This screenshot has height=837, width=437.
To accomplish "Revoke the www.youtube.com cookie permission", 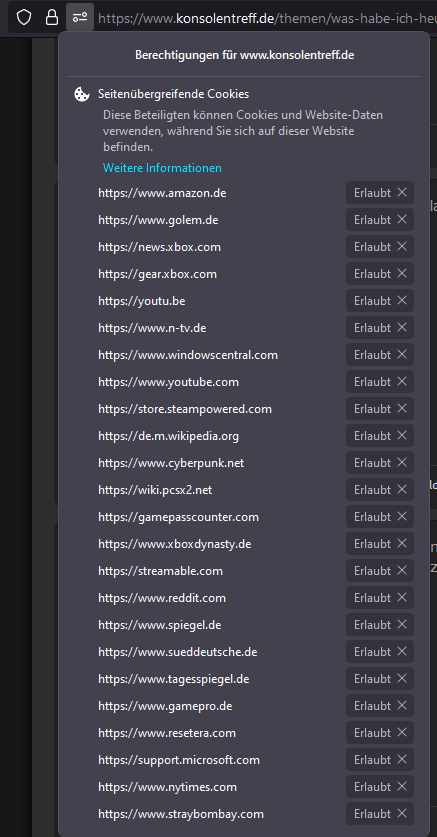I will click(x=402, y=382).
